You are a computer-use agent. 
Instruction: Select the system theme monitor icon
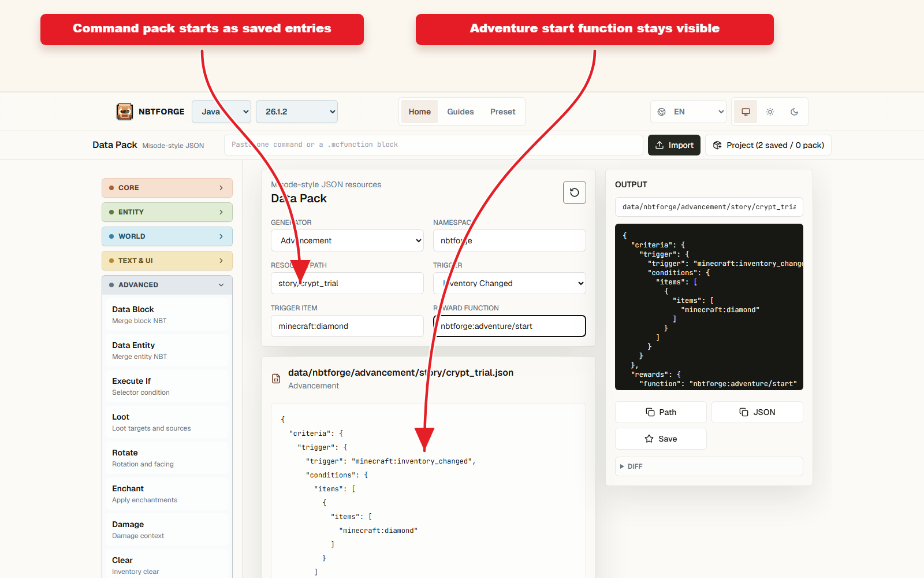746,112
